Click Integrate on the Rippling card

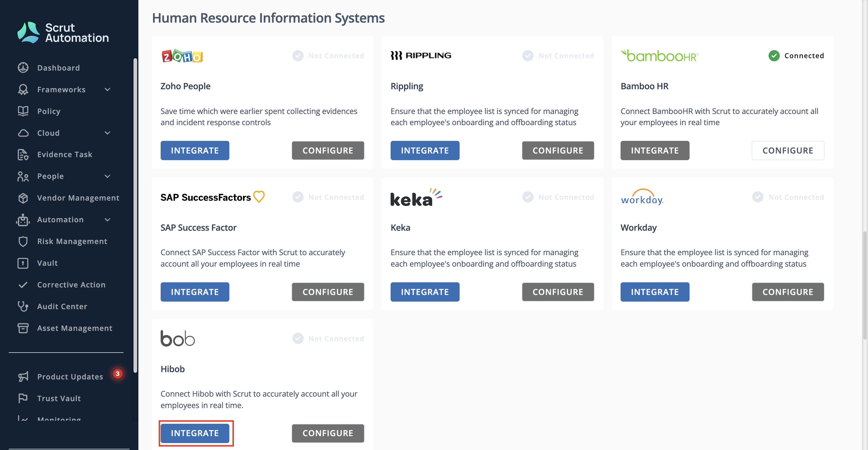(x=425, y=150)
